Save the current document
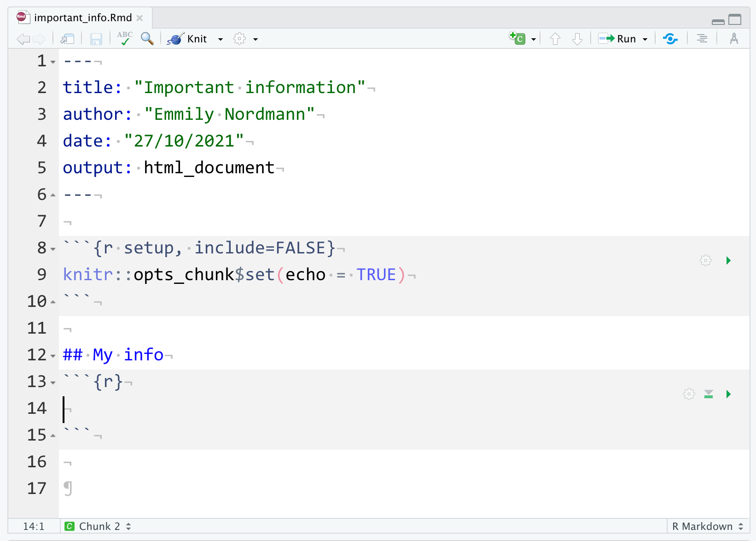 coord(96,39)
